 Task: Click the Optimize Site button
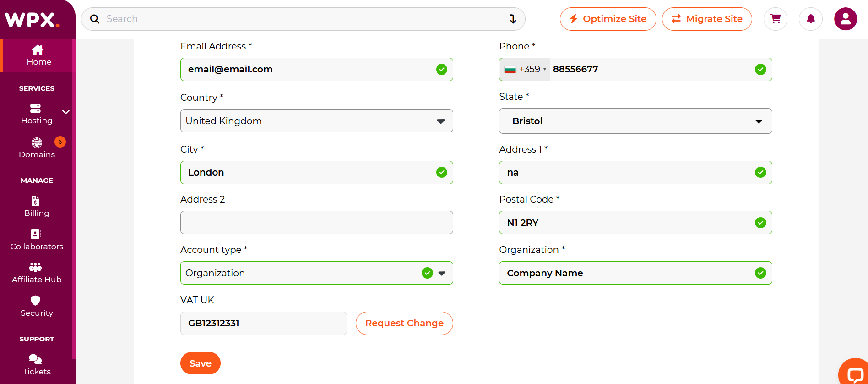608,19
